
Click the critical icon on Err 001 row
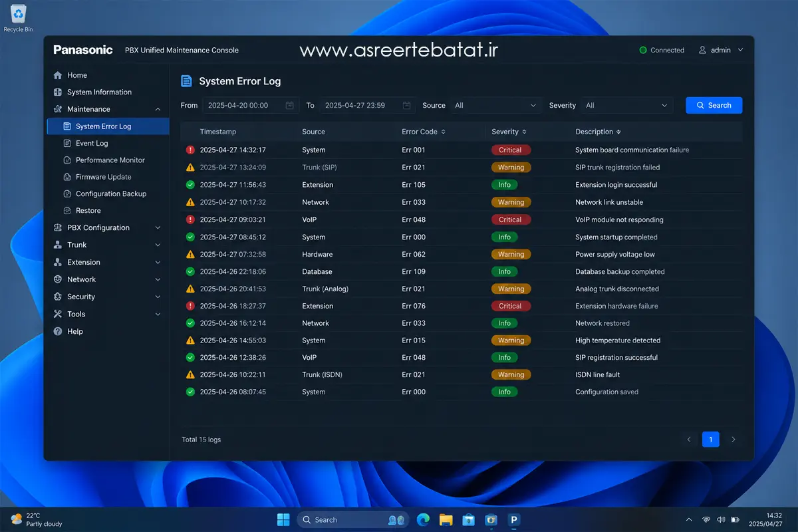190,150
